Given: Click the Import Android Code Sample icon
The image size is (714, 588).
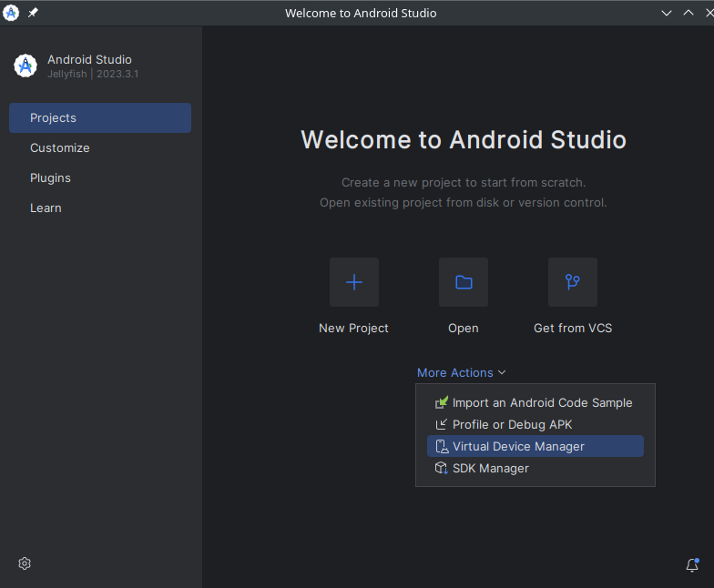Looking at the screenshot, I should pos(442,402).
